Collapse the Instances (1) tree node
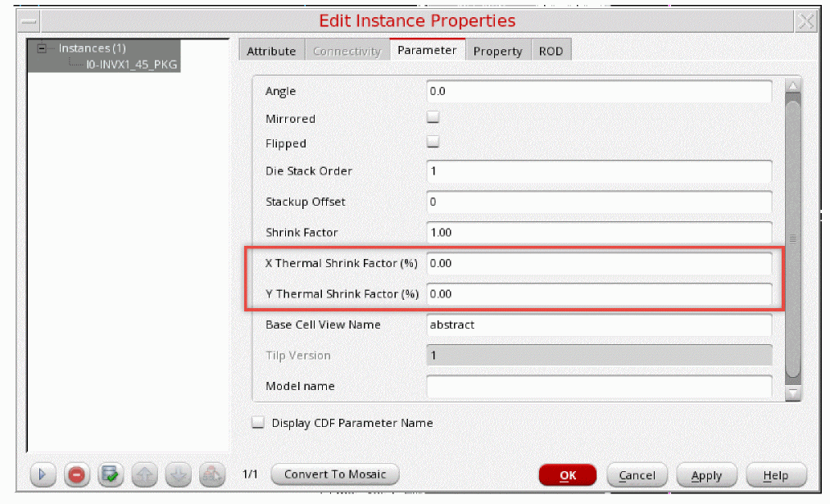Screen dimensions: 830x504 point(42,48)
